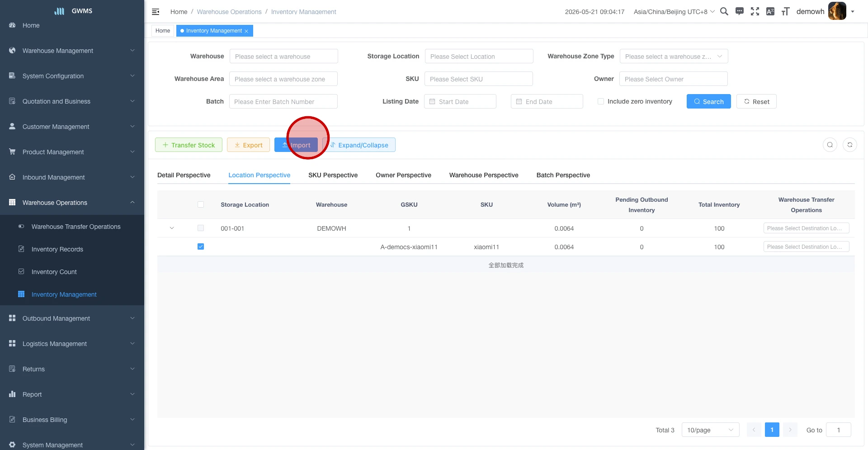The height and width of the screenshot is (450, 868).
Task: Switch to SKU Perspective tab
Action: click(x=333, y=175)
